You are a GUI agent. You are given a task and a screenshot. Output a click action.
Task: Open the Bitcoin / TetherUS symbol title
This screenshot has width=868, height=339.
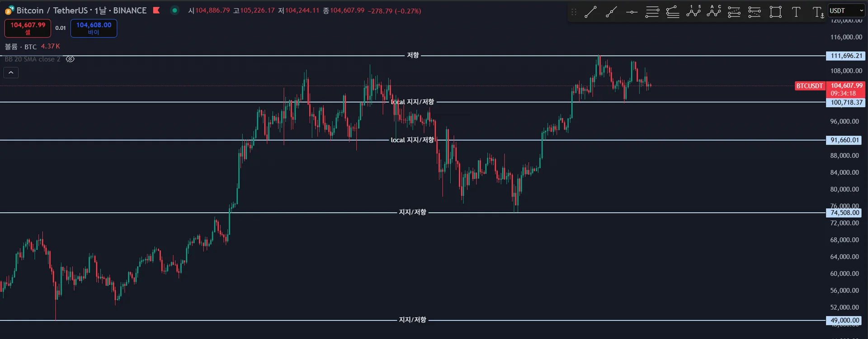[81, 10]
